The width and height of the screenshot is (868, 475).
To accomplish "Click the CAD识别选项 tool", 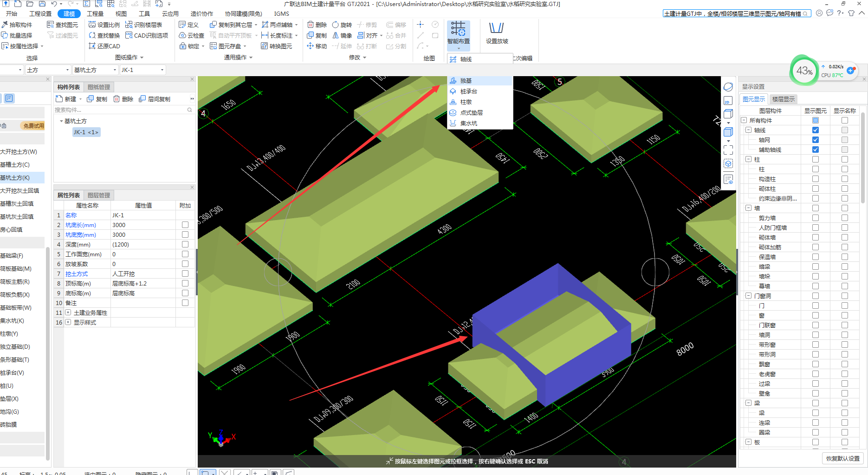I will (x=147, y=35).
